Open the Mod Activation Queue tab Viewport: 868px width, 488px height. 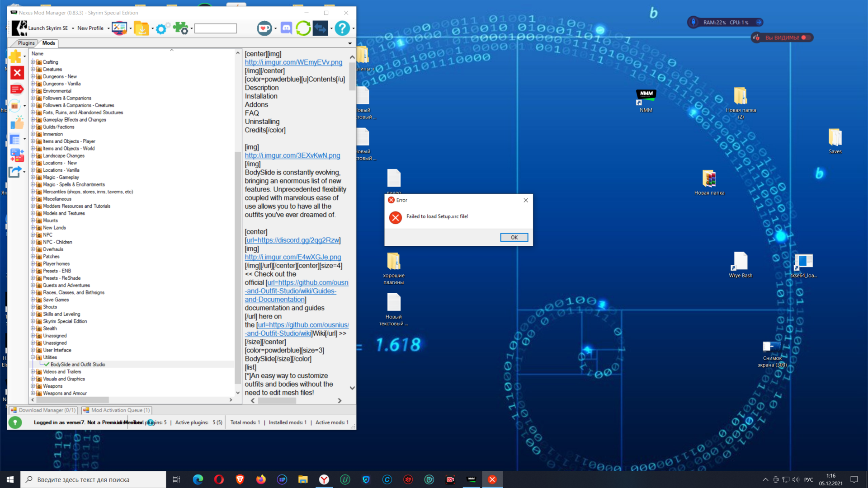coord(117,410)
